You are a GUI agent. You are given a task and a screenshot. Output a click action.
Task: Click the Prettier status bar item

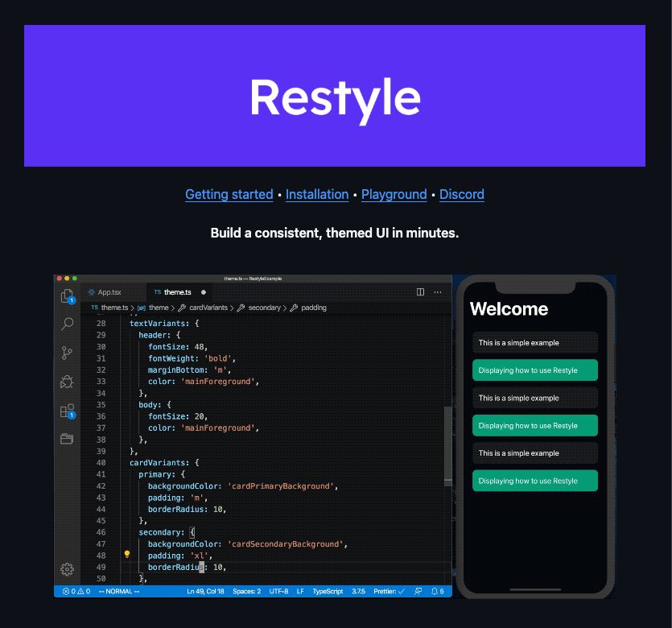pyautogui.click(x=390, y=592)
